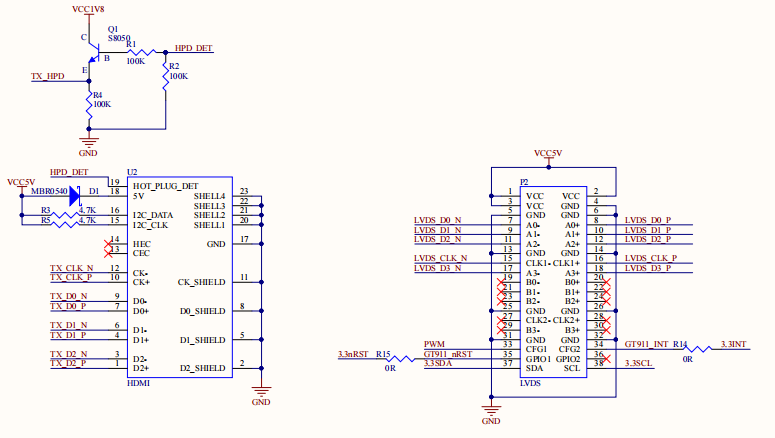Select the 3.3nRST net label
775x438 pixels.
352,354
